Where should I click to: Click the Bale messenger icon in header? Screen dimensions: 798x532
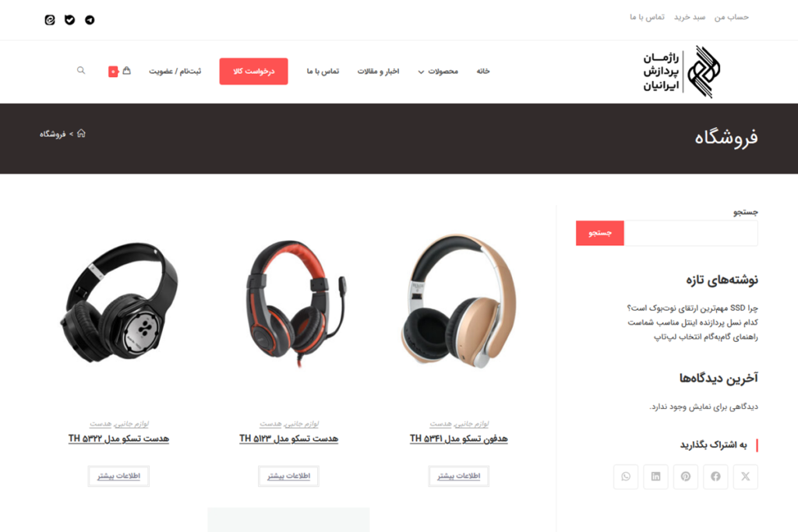tap(69, 19)
